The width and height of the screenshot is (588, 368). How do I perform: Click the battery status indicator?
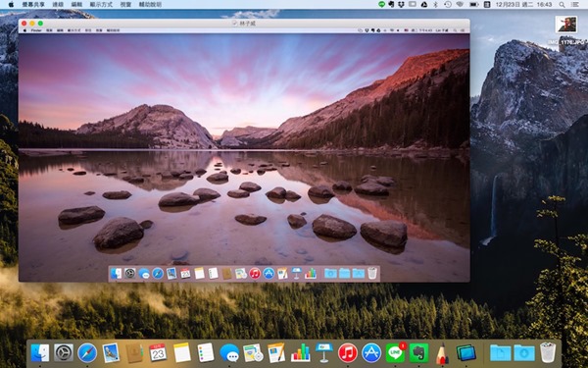pyautogui.click(x=474, y=5)
